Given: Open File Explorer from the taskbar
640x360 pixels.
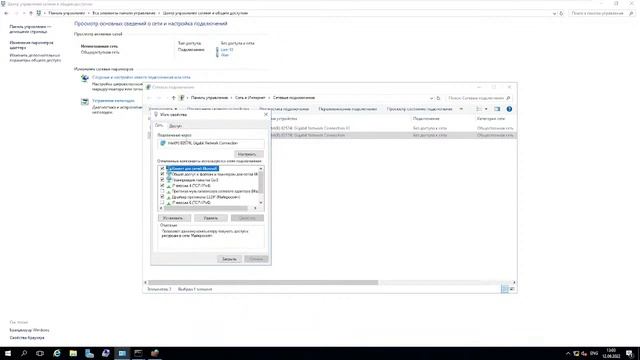Looking at the screenshot, I should (73, 353).
